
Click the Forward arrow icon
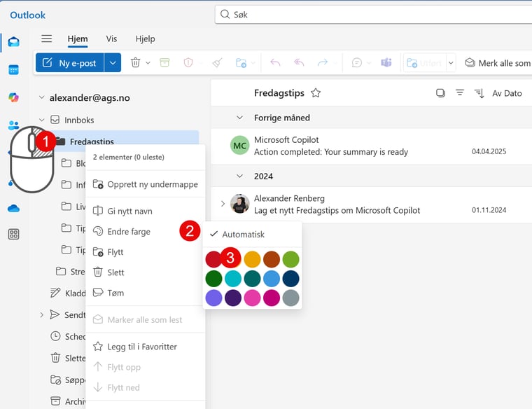pyautogui.click(x=323, y=63)
